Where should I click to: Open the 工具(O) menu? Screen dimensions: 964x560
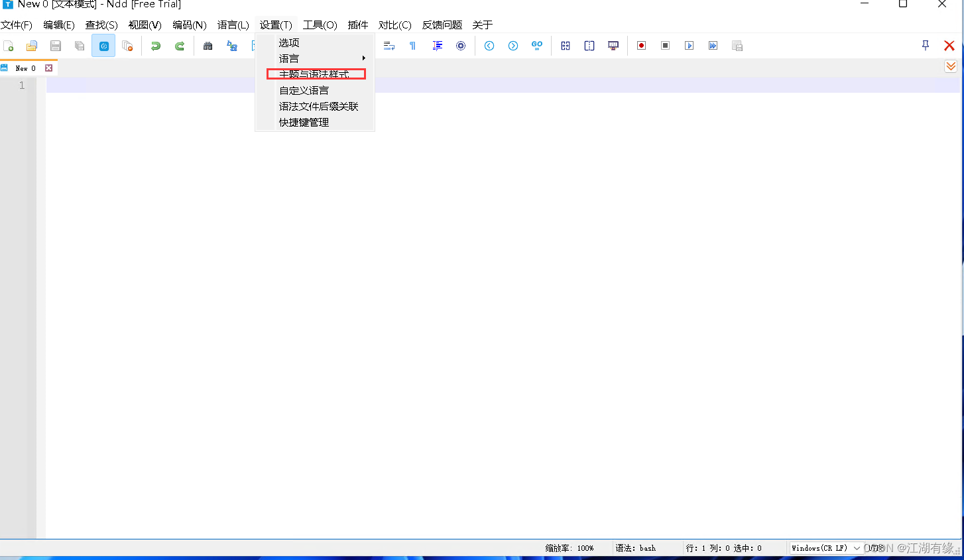(320, 25)
